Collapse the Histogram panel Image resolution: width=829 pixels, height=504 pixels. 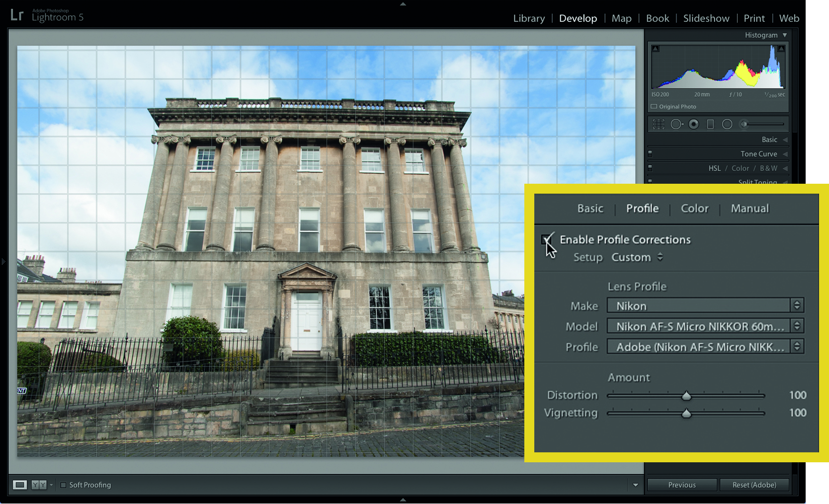[785, 35]
